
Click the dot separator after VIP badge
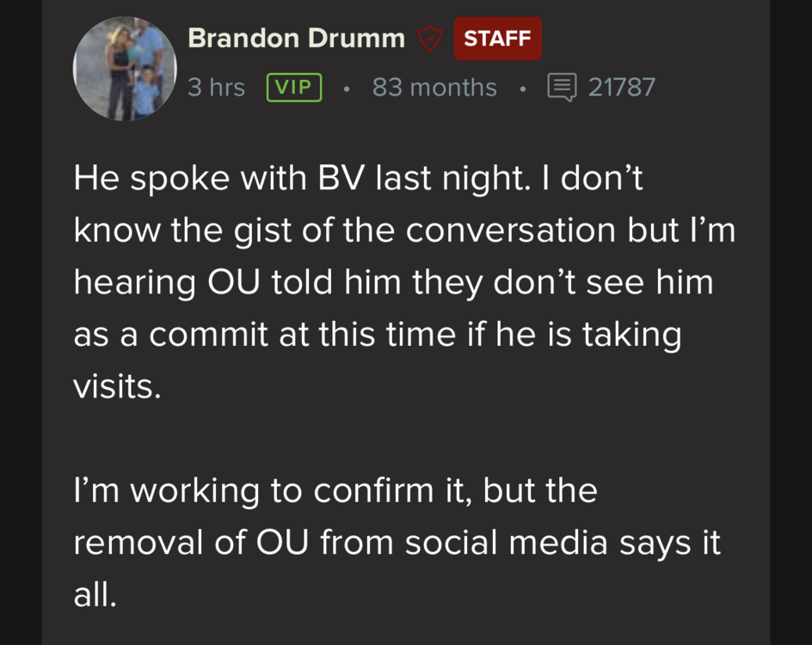pyautogui.click(x=346, y=88)
